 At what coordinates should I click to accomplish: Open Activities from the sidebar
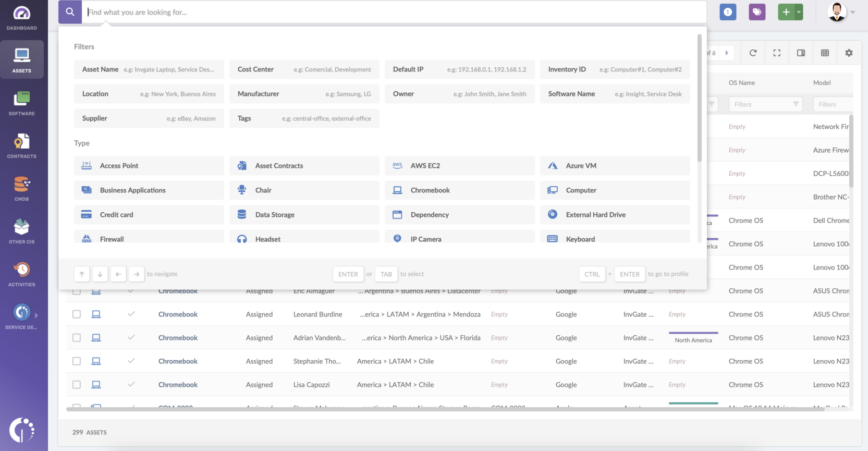21,274
